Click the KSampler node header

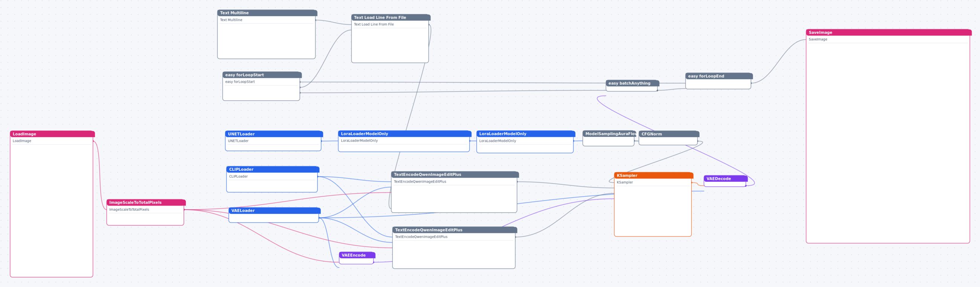653,175
